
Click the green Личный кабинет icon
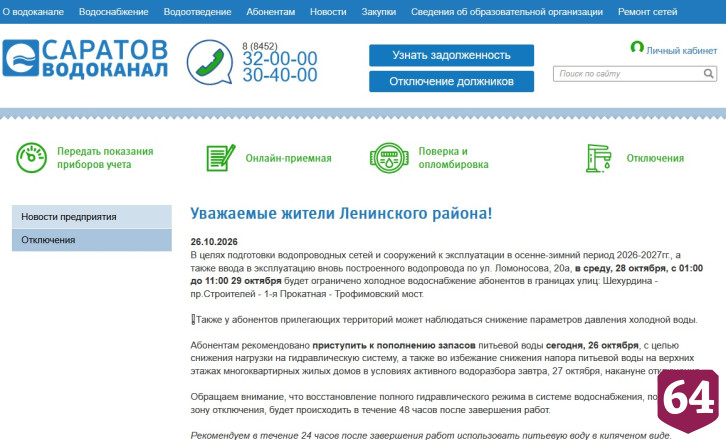(637, 47)
